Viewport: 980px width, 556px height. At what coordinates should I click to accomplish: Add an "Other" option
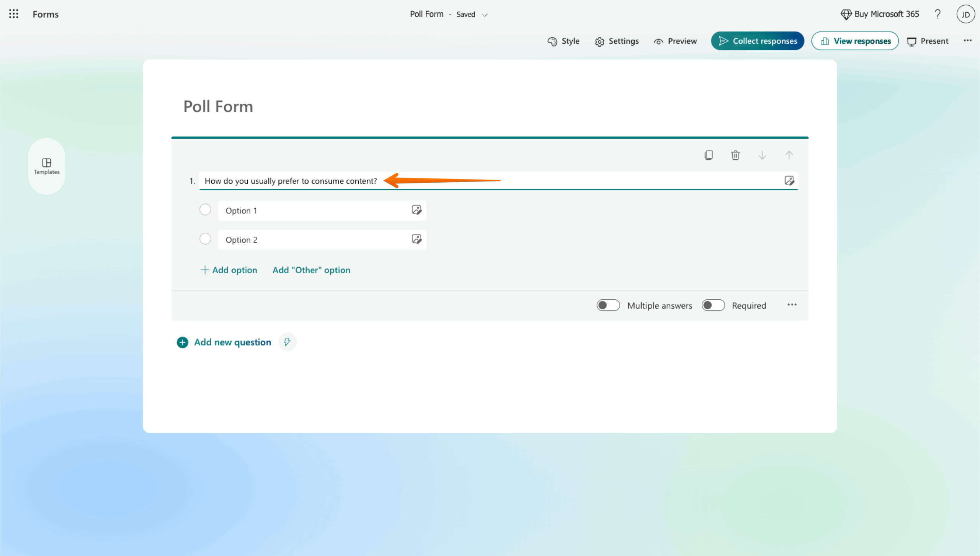click(311, 270)
